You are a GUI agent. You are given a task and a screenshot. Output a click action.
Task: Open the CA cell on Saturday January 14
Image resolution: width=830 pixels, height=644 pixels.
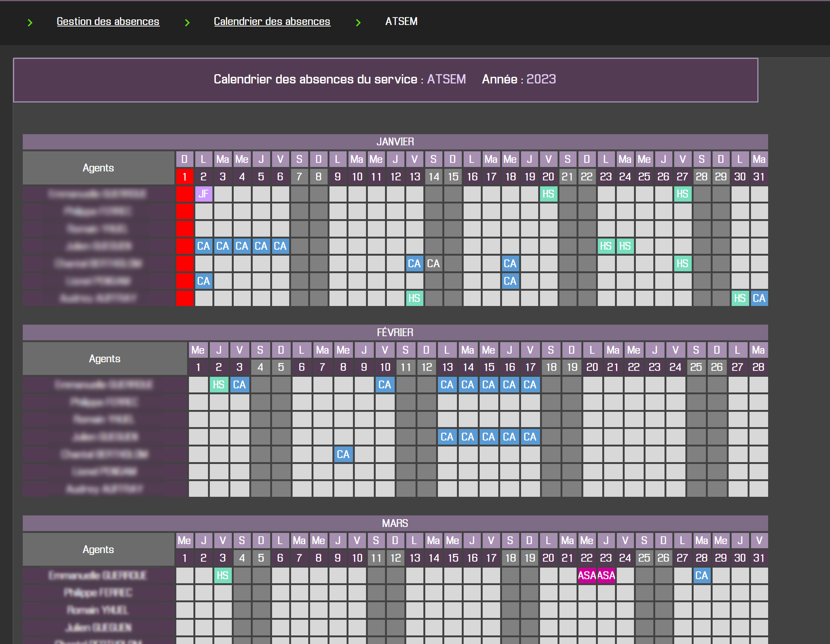(433, 264)
